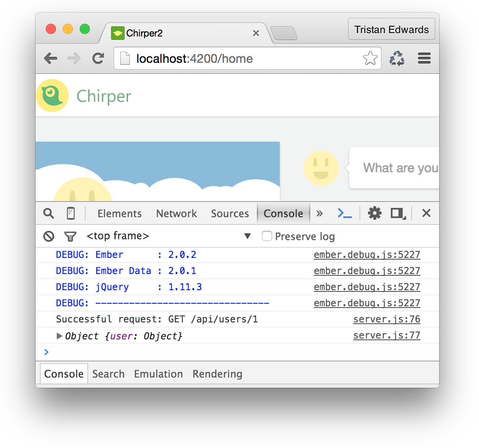Expand the logged user Object entry
479x448 pixels.
(60, 336)
